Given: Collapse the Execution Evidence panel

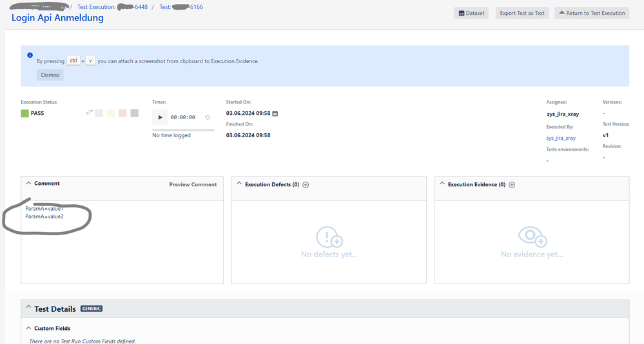Looking at the screenshot, I should click(442, 184).
